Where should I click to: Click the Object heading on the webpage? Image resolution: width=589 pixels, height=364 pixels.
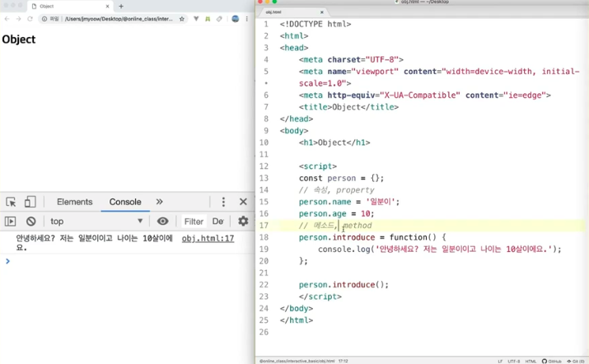click(x=18, y=40)
